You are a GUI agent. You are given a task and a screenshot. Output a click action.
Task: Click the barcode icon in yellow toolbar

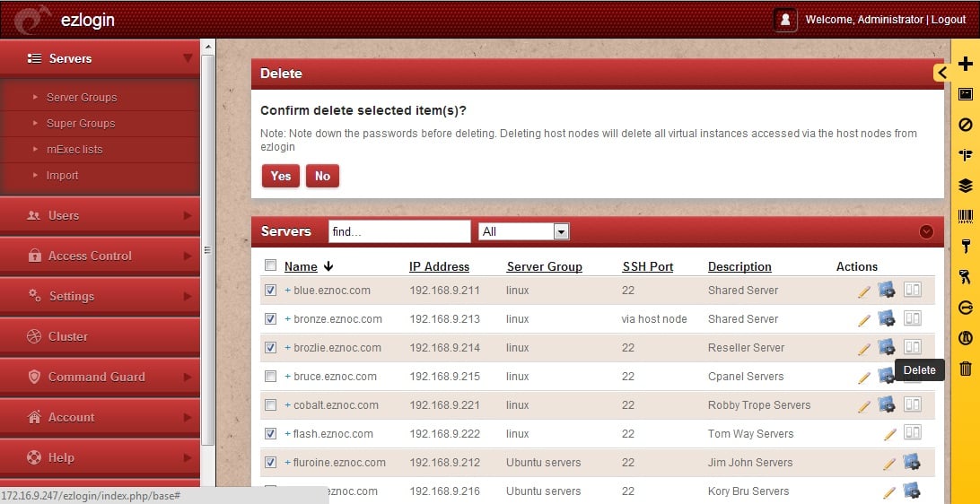(965, 216)
